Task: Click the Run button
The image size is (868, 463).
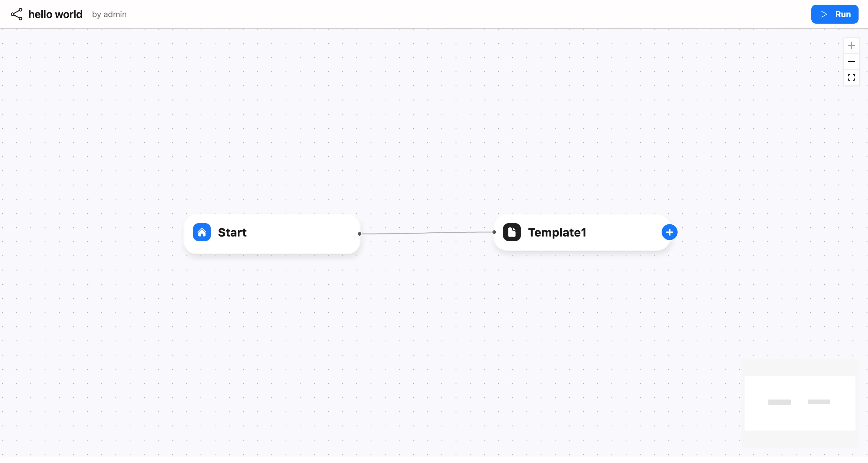Action: (835, 14)
